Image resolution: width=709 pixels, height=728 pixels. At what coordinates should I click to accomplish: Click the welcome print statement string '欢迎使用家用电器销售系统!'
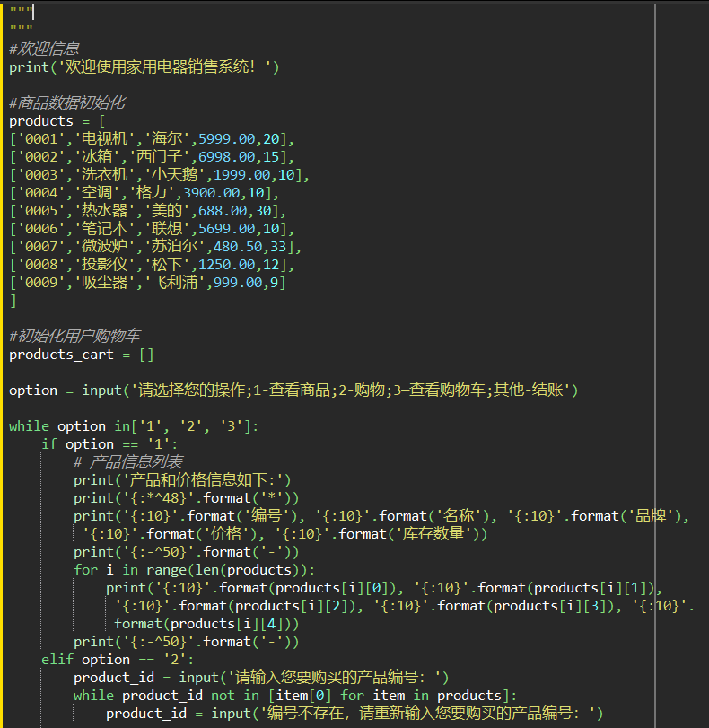160,66
